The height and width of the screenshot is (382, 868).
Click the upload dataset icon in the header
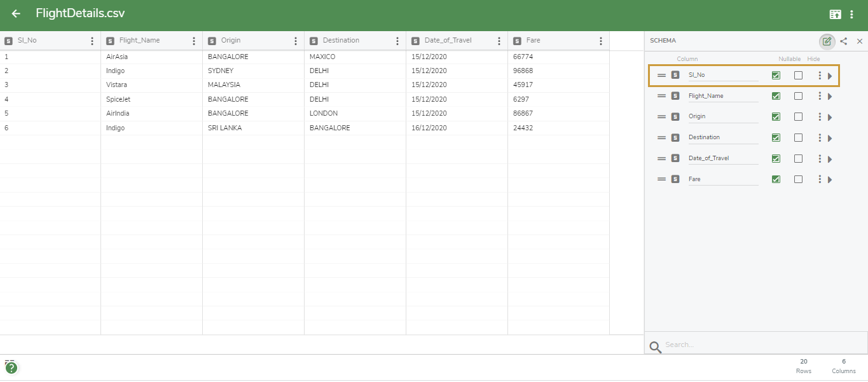tap(835, 13)
